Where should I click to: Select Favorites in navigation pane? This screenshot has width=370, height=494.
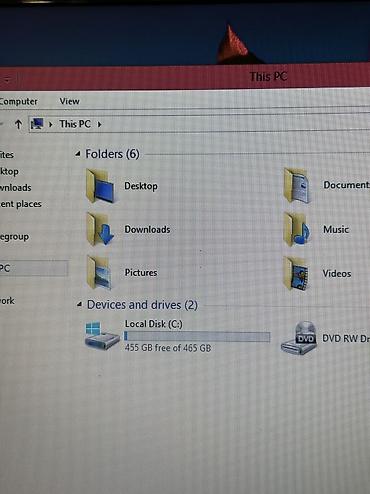(x=7, y=155)
